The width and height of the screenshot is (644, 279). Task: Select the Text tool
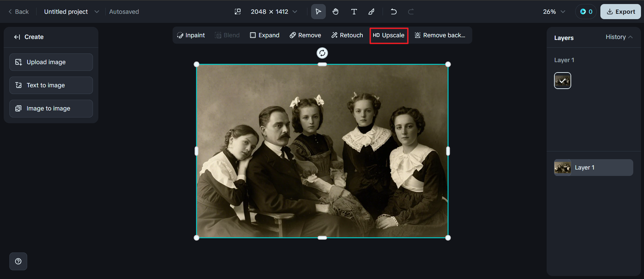[x=354, y=12]
